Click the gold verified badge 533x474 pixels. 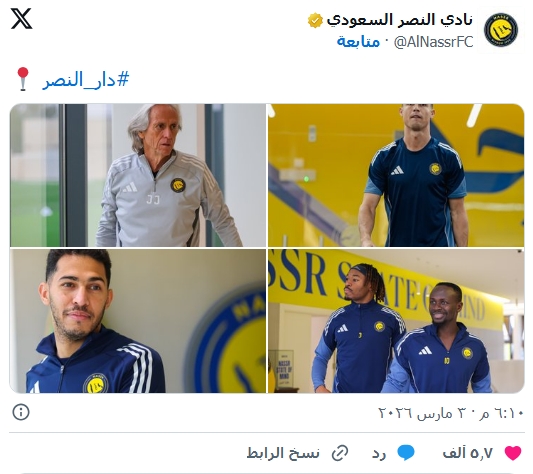315,20
